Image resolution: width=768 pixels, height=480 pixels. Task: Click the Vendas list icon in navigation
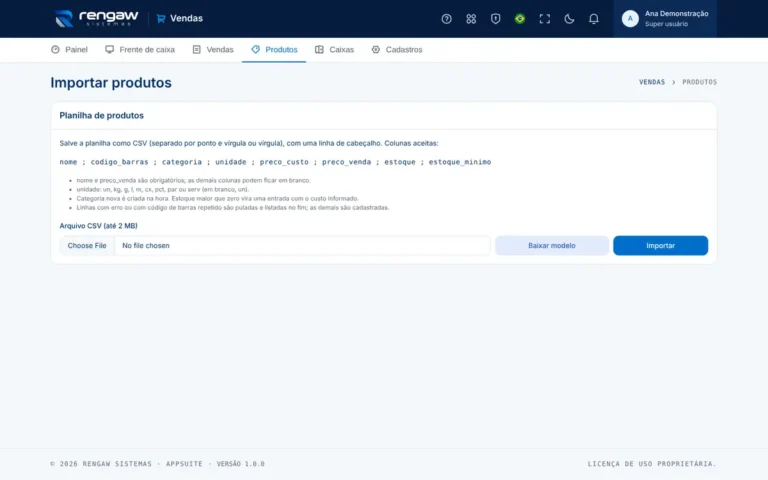pyautogui.click(x=196, y=49)
